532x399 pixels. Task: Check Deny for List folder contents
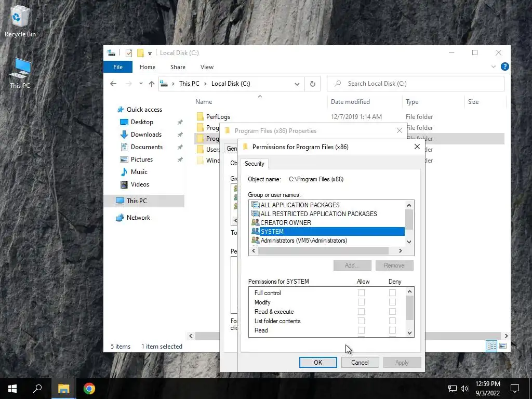pyautogui.click(x=393, y=321)
